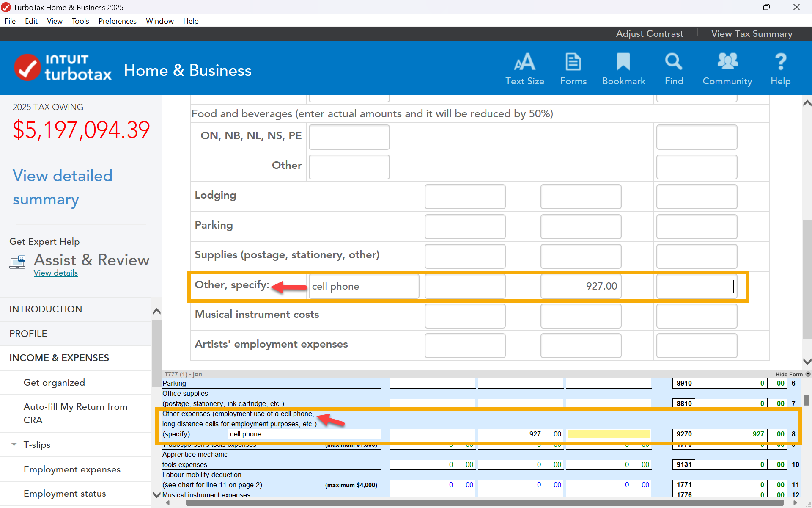Click Adjust Contrast option
This screenshot has width=812, height=508.
click(x=649, y=34)
